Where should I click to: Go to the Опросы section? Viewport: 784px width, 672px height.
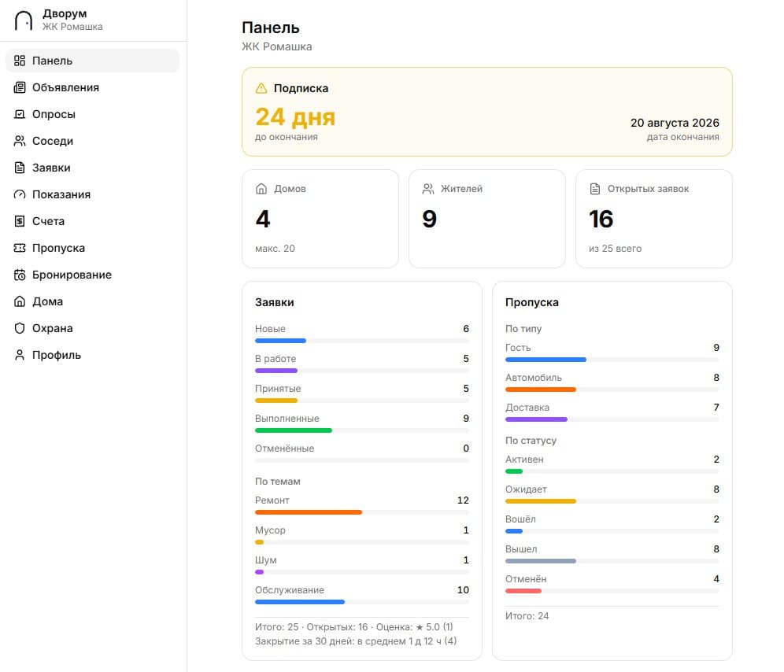point(93,114)
